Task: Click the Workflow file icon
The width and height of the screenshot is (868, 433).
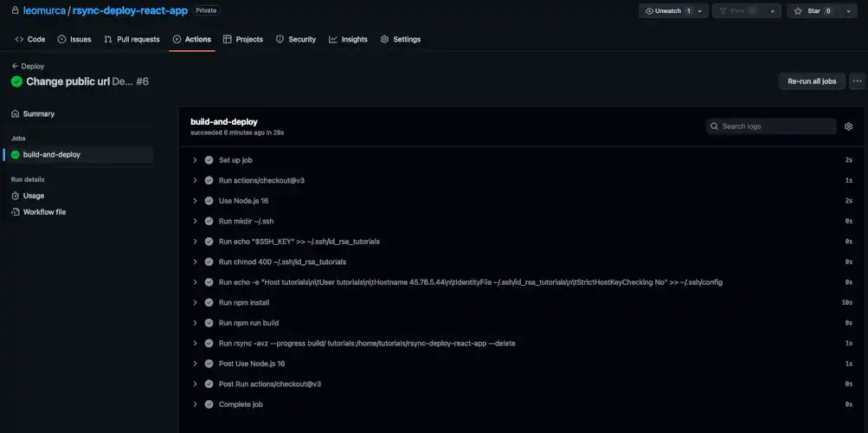Action: click(16, 212)
